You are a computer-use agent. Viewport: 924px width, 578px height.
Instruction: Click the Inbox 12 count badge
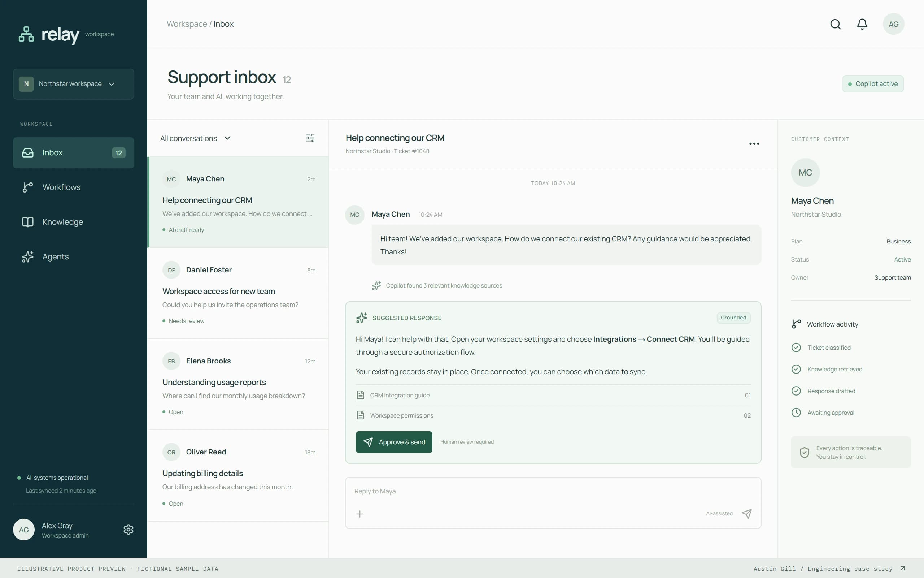pos(119,153)
